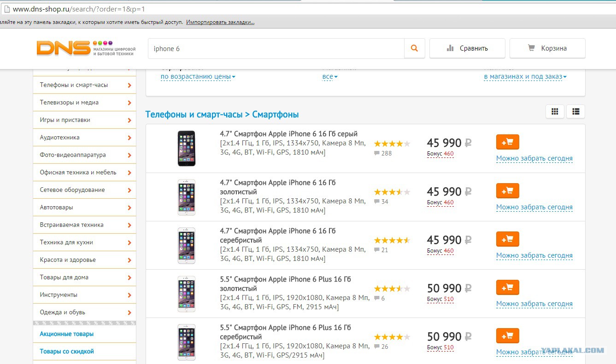Open sort dropdown по возрастанию цены
The width and height of the screenshot is (616, 364).
(198, 77)
